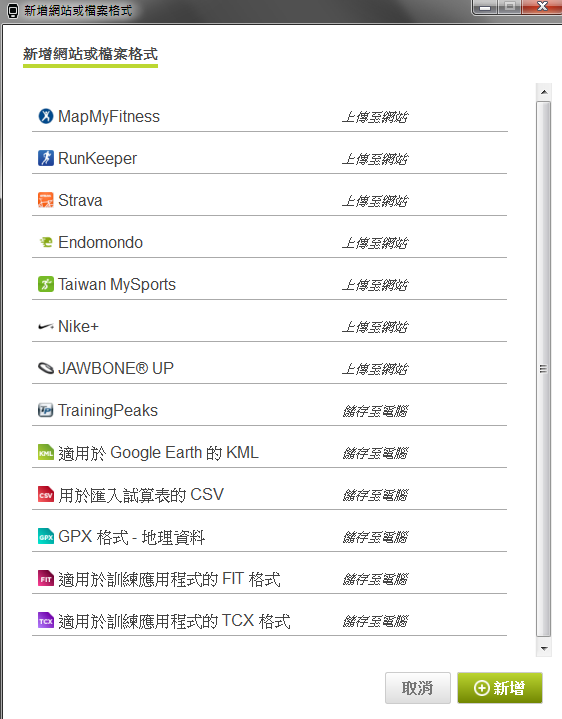Image resolution: width=562 pixels, height=719 pixels.
Task: Click the TrainingPeaks TP icon
Action: (45, 410)
